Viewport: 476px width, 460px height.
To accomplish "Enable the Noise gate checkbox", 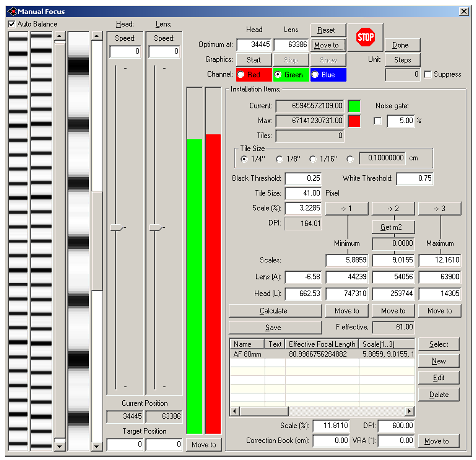I will pos(377,121).
